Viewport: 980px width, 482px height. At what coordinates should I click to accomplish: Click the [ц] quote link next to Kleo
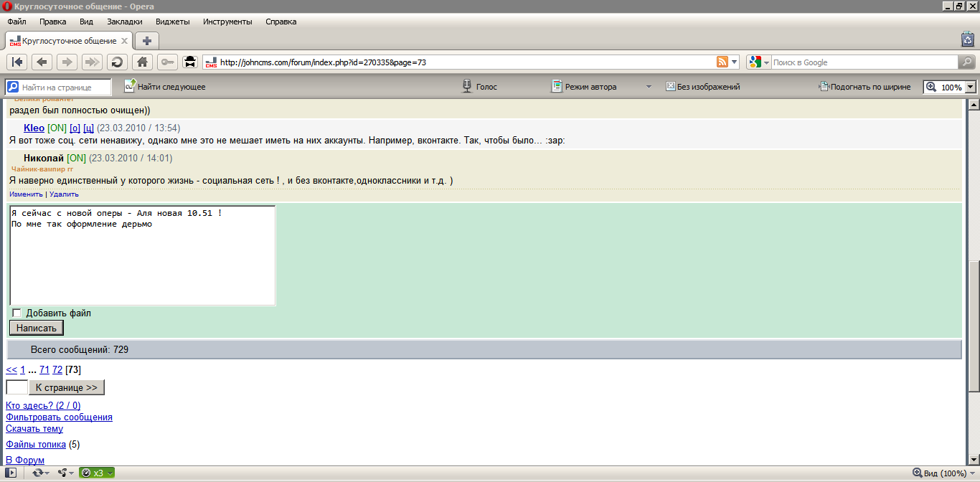pos(89,128)
